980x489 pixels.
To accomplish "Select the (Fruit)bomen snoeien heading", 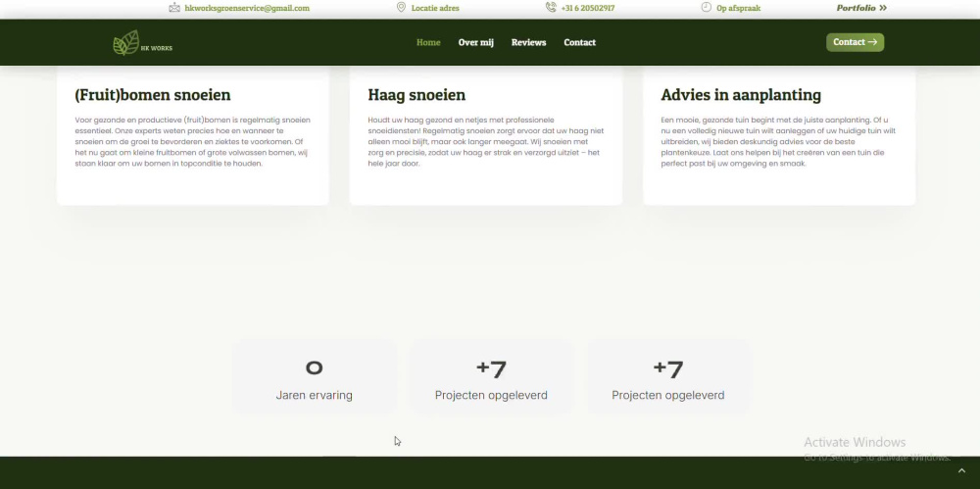I will (153, 95).
